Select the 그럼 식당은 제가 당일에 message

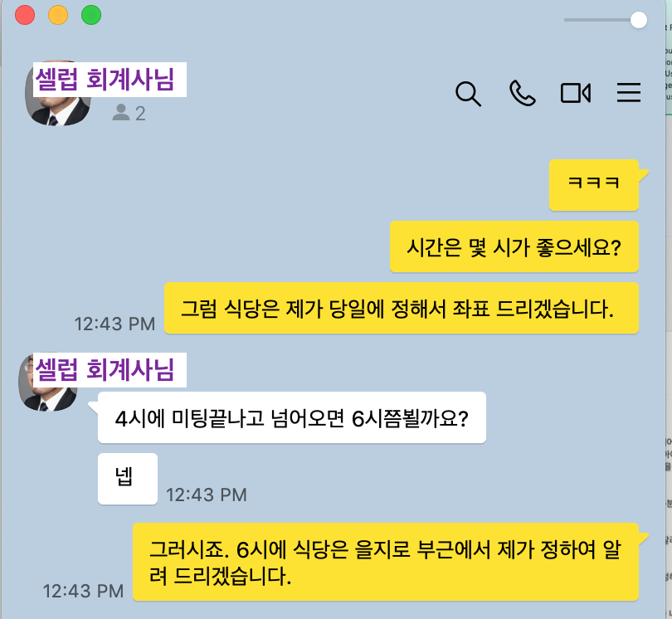[x=402, y=308]
